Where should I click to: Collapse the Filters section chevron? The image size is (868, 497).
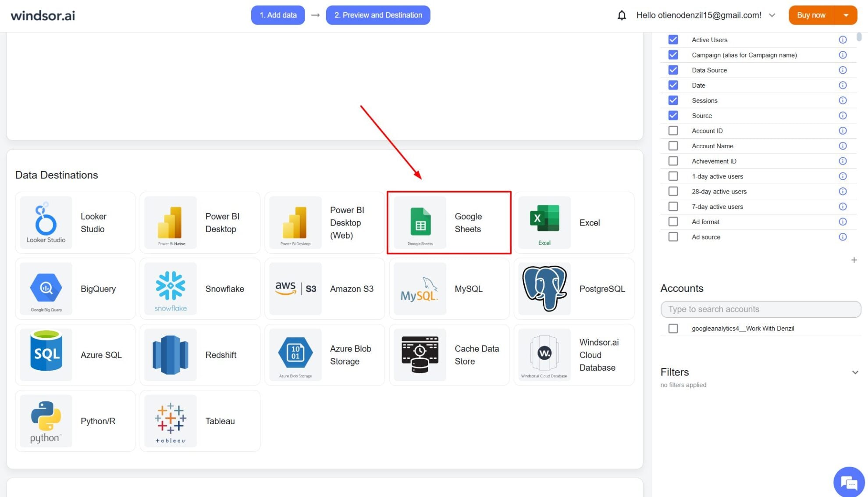[855, 372]
